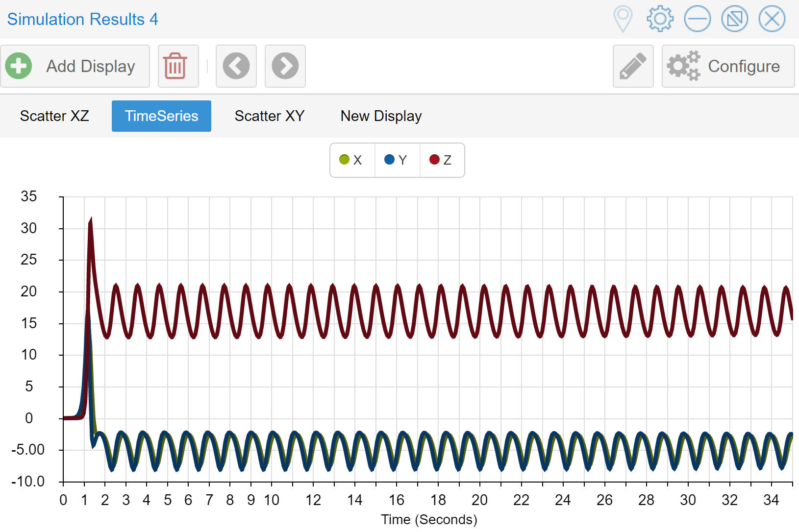
Task: Open the New Display tab
Action: 381,116
